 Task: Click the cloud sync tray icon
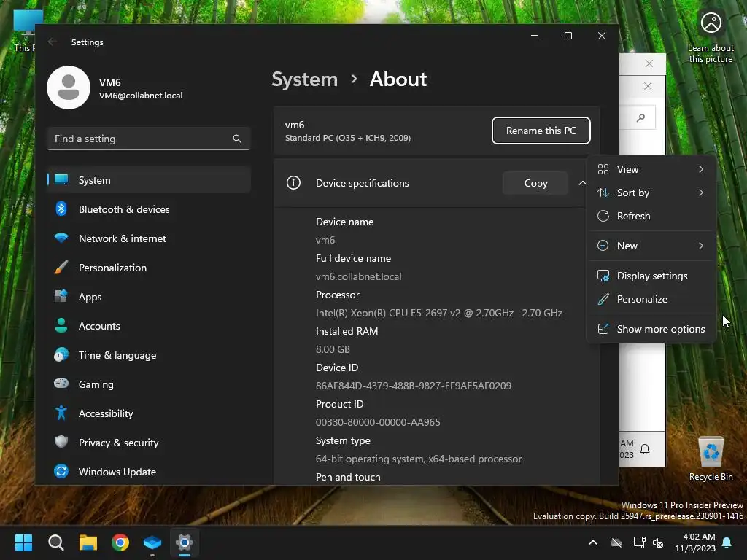616,542
